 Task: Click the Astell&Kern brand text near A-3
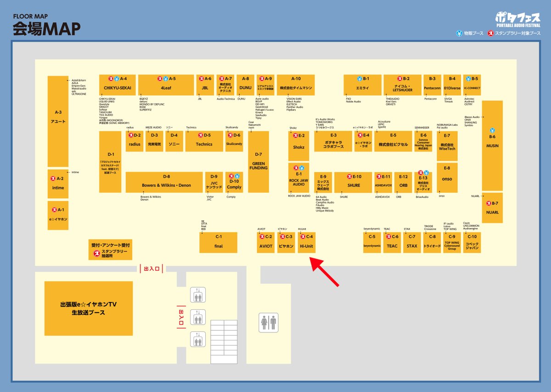[79, 80]
